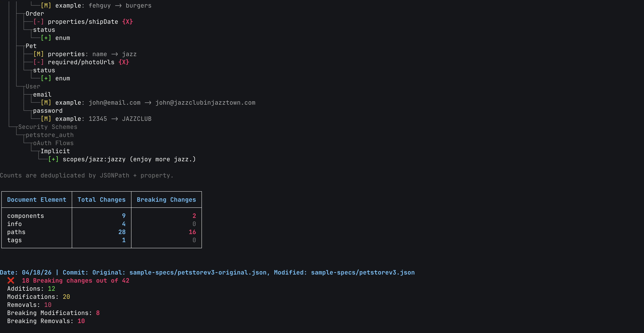The height and width of the screenshot is (333, 644).
Task: Click the Total Changes column header
Action: (x=101, y=200)
